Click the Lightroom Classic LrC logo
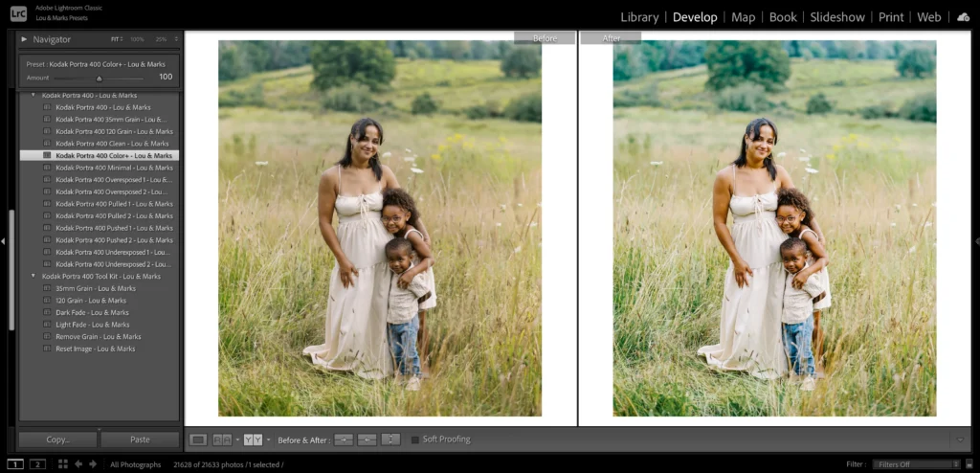This screenshot has width=980, height=473. pos(18,12)
